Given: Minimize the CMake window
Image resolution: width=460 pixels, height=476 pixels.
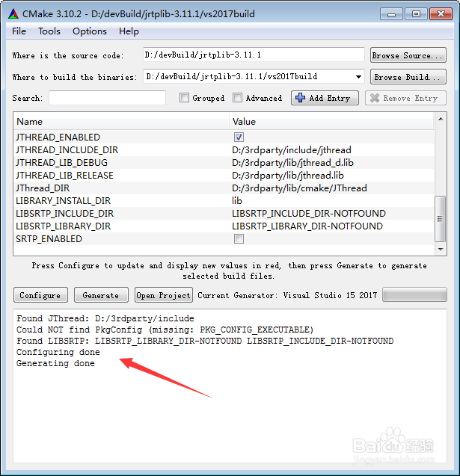Looking at the screenshot, I should pos(391,14).
